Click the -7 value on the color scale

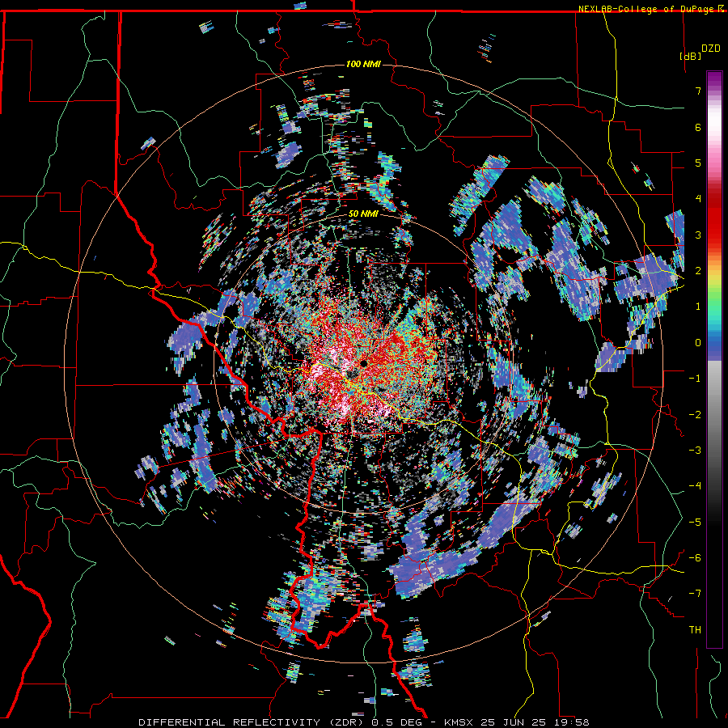[x=695, y=594]
